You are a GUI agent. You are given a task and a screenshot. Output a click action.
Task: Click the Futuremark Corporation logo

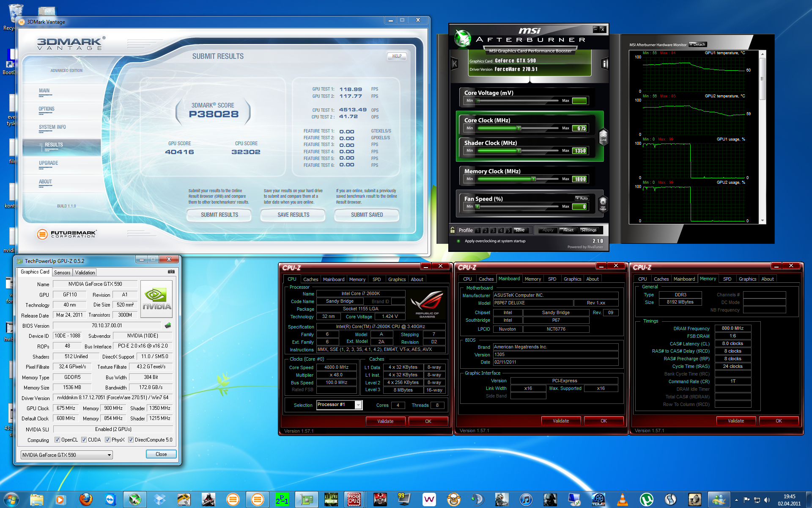tap(67, 234)
